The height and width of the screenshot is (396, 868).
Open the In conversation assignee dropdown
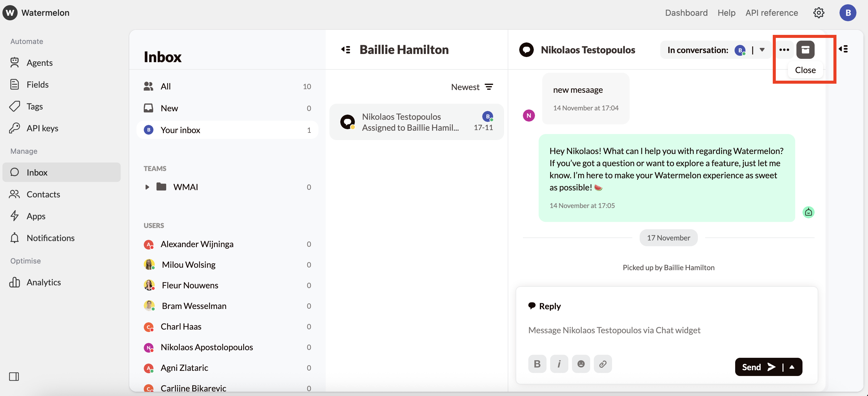[x=762, y=50]
